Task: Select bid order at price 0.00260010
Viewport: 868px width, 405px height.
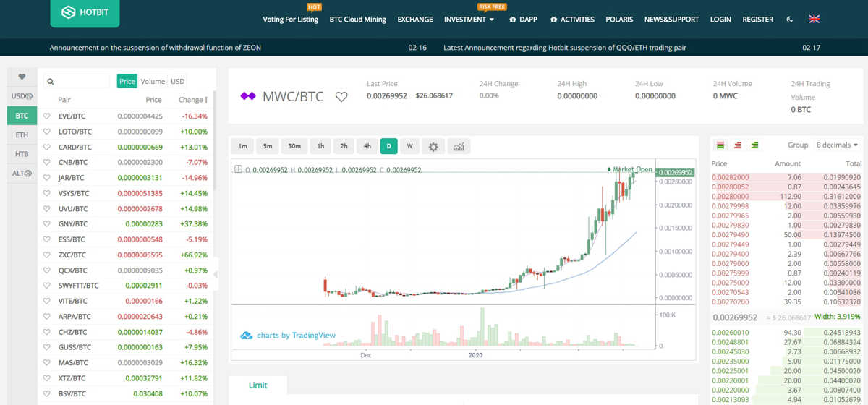Action: coord(786,333)
